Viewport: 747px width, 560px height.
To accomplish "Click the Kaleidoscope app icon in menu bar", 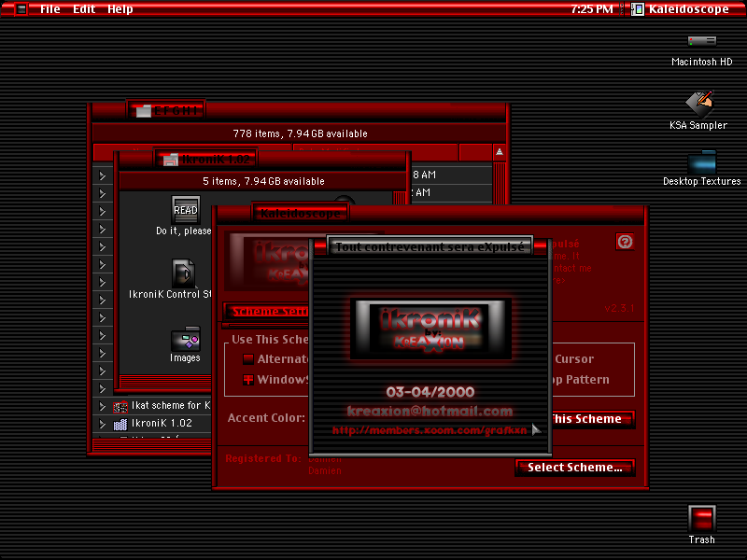I will pyautogui.click(x=638, y=9).
